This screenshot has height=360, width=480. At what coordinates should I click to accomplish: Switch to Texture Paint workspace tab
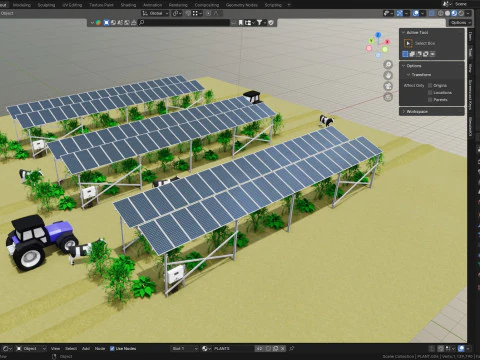(x=101, y=5)
